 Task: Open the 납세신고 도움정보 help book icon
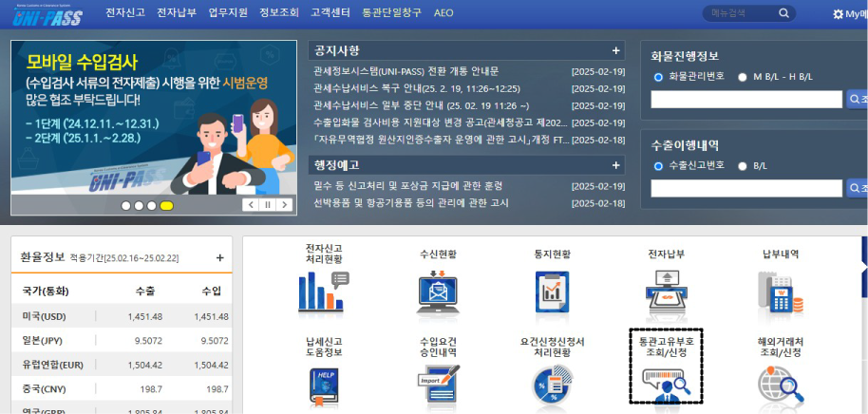[324, 386]
